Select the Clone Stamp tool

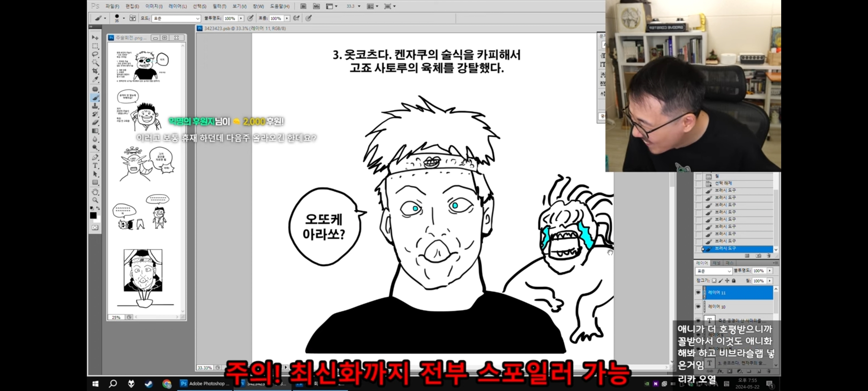[x=95, y=106]
